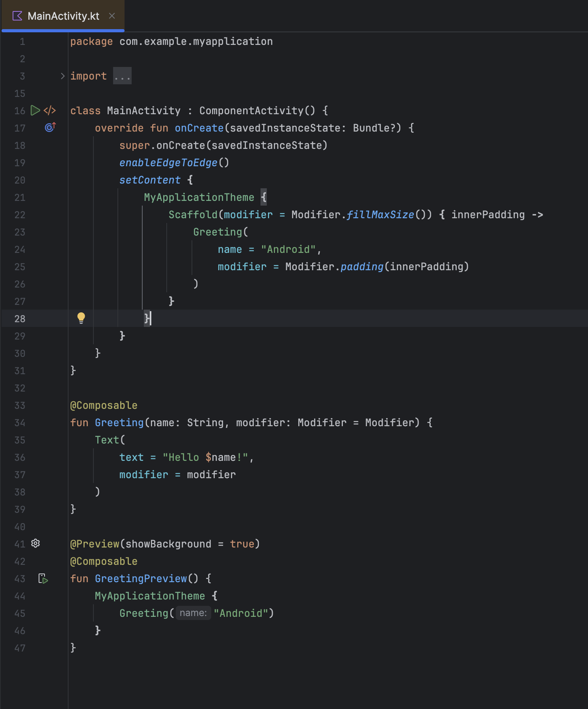Screen dimensions: 588x709
Task: Click onCreate function name in the override
Action: tap(199, 128)
